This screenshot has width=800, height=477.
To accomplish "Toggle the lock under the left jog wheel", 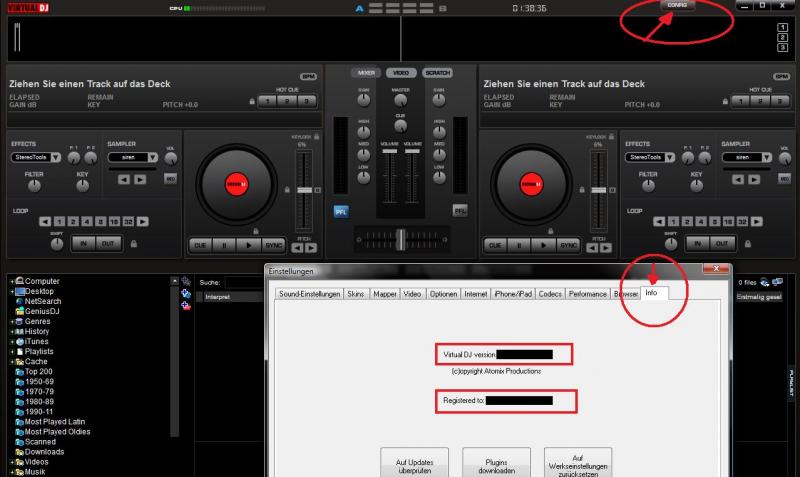I will [x=256, y=231].
